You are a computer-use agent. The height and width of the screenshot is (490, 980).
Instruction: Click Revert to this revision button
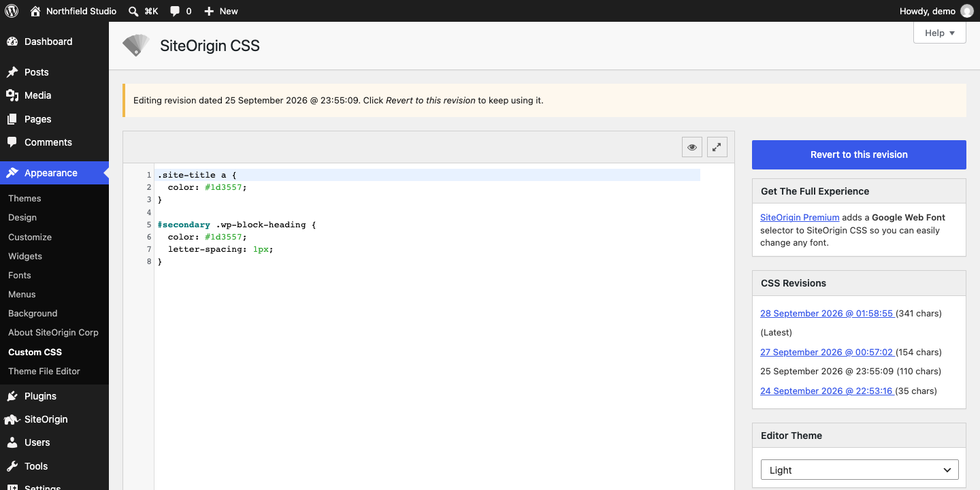859,154
